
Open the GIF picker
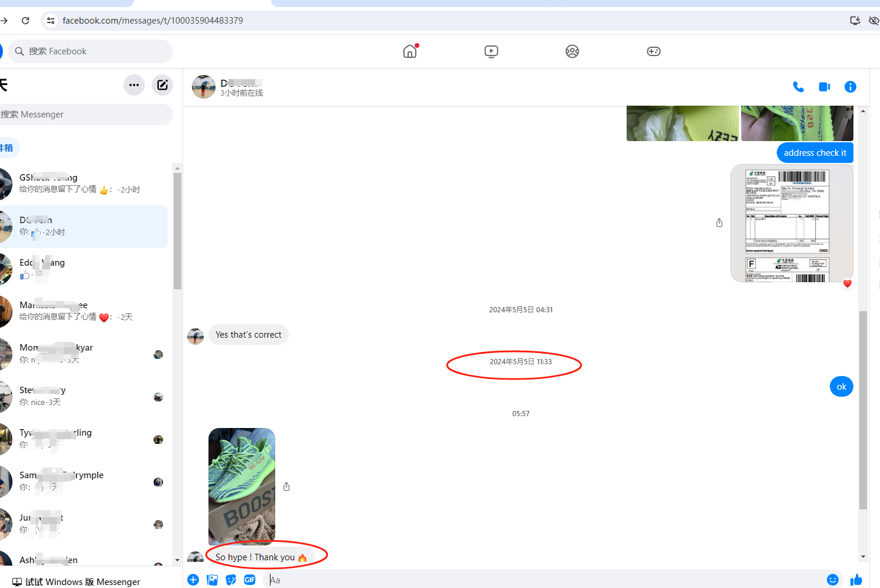[x=250, y=580]
